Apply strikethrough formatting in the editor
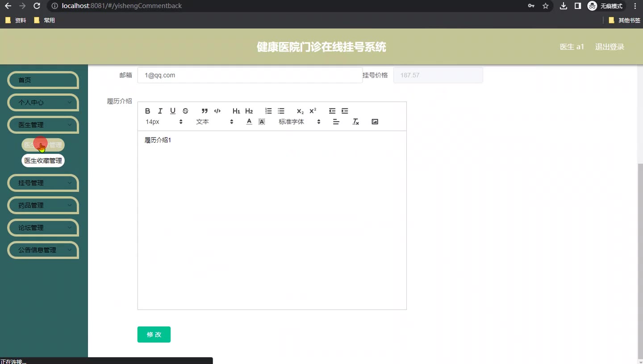This screenshot has height=364, width=643. tap(185, 111)
